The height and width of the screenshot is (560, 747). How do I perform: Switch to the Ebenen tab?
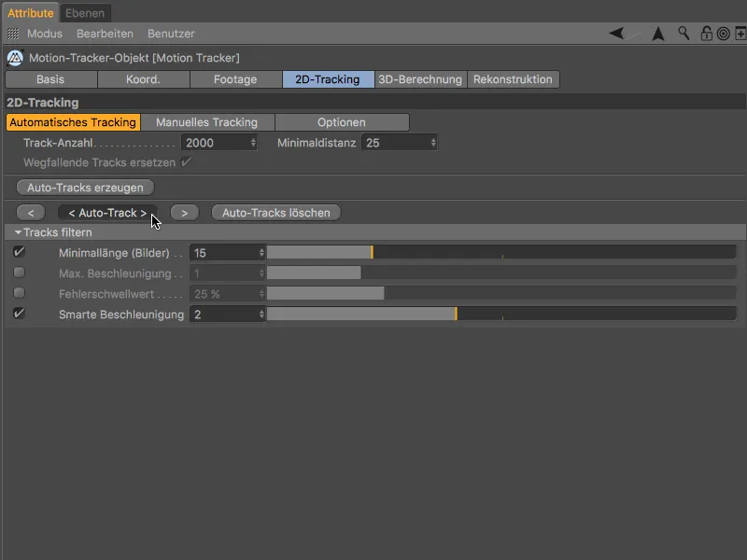click(85, 13)
